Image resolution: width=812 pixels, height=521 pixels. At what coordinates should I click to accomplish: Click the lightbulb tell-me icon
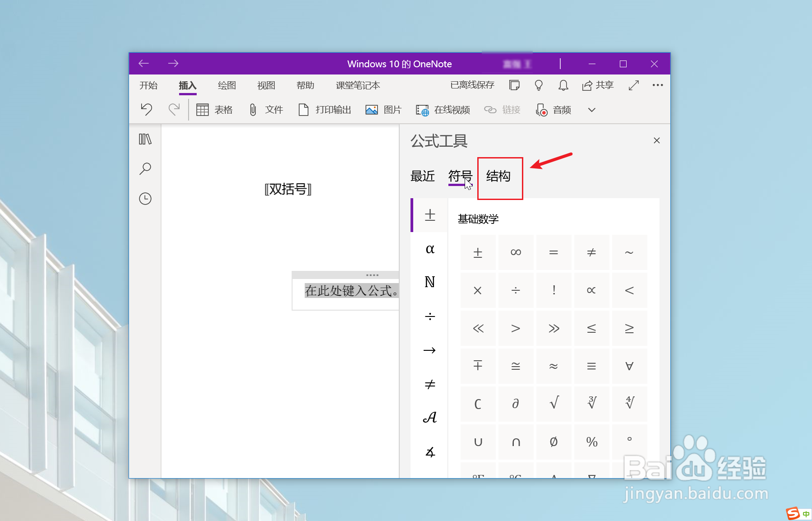coord(539,85)
